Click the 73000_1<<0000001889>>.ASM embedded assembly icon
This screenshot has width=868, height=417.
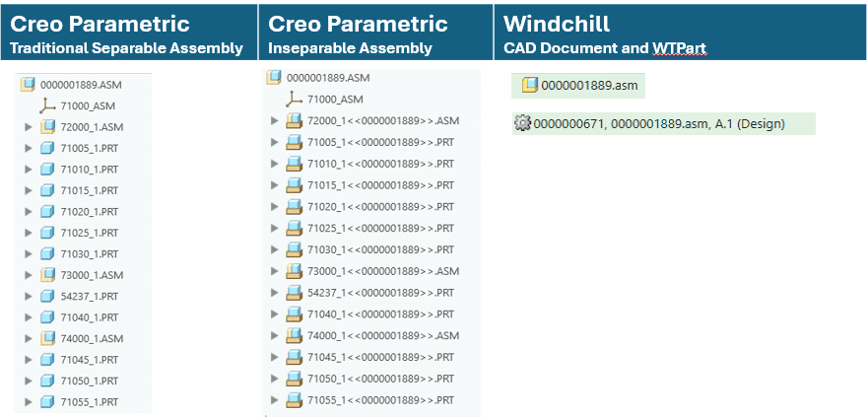(294, 271)
